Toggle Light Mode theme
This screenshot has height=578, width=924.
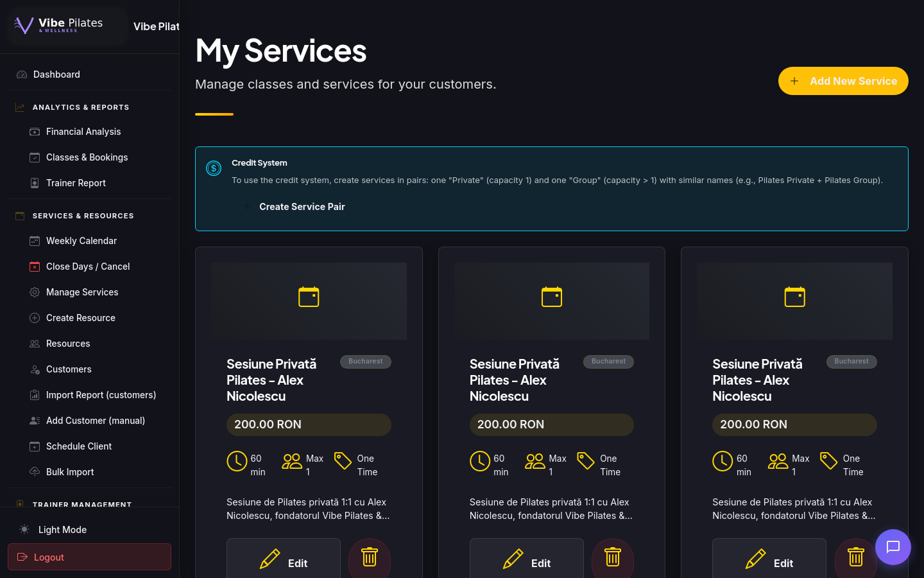[62, 530]
